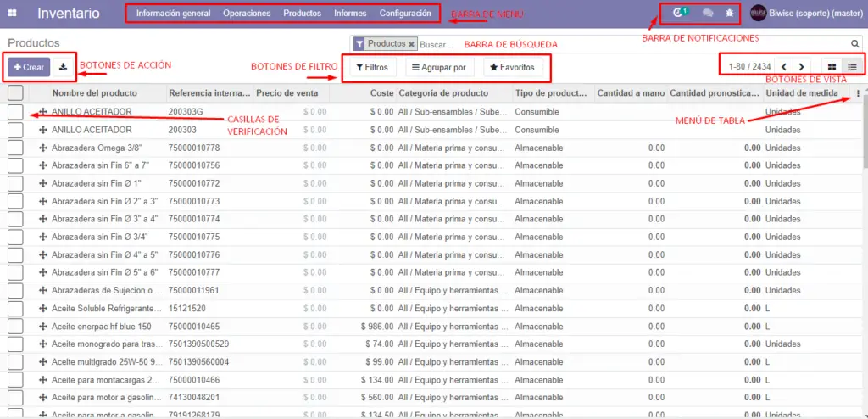Sort by Precio de venta column
The height and width of the screenshot is (419, 868).
pyautogui.click(x=287, y=93)
